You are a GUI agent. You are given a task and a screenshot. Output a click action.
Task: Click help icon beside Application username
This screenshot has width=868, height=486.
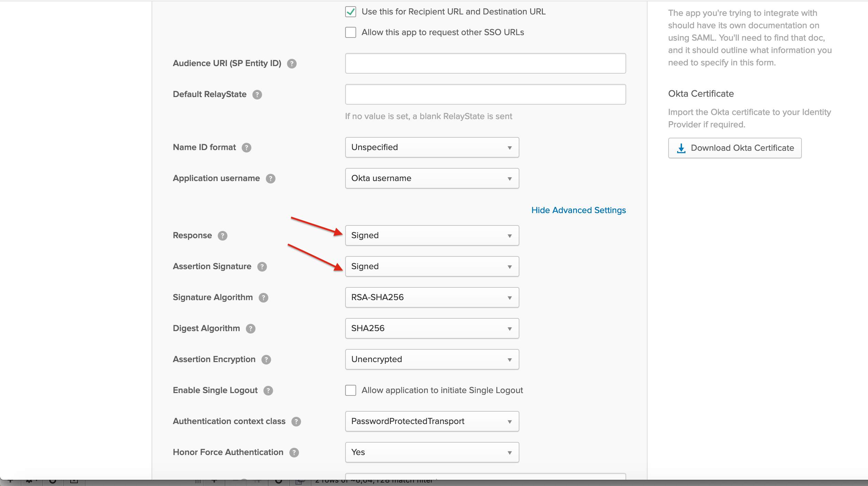[270, 179]
